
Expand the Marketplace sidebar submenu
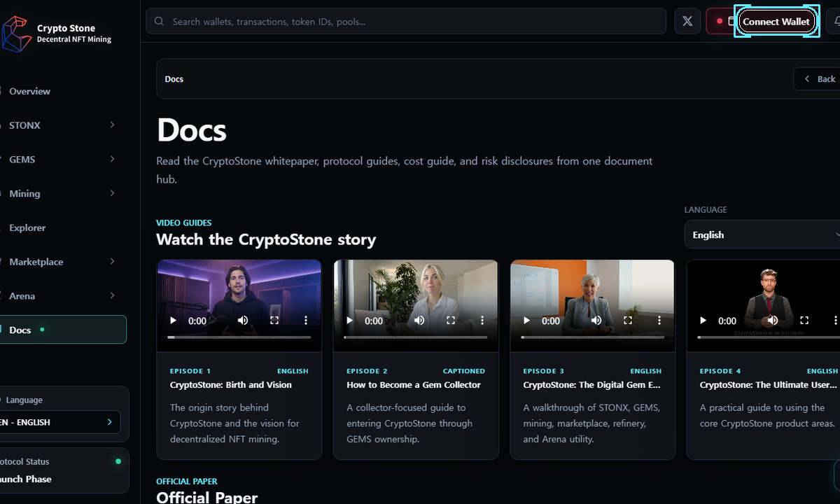pyautogui.click(x=112, y=261)
